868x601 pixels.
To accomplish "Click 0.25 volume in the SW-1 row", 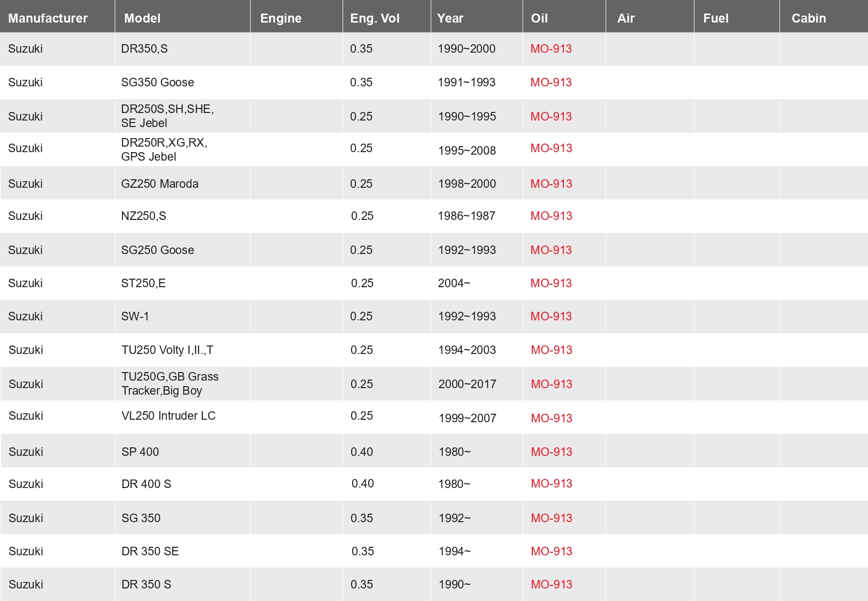I will pyautogui.click(x=361, y=316).
